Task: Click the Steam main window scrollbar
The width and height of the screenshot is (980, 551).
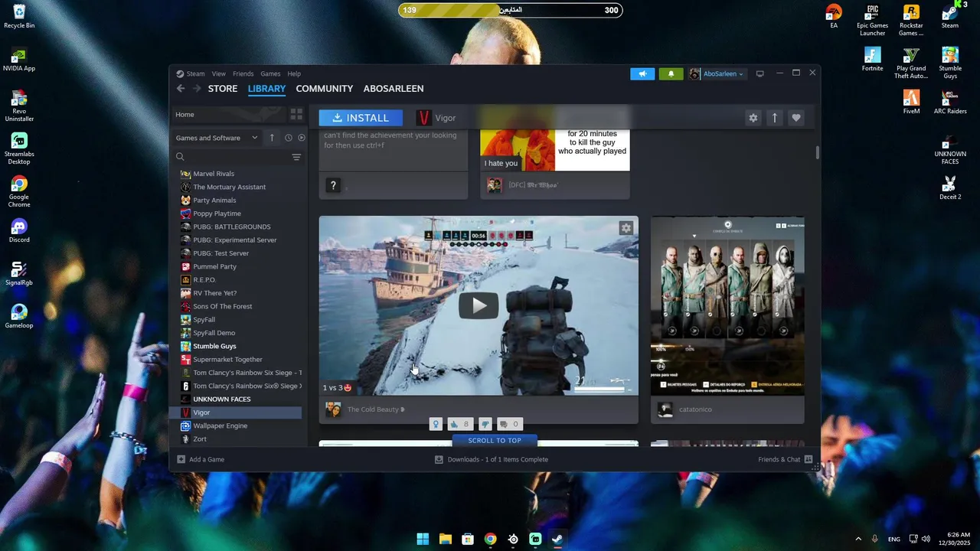Action: 817,152
